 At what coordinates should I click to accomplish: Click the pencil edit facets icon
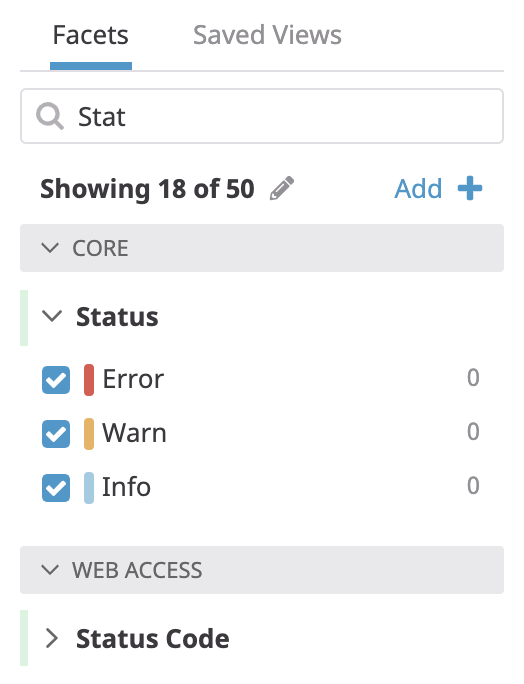coord(282,188)
